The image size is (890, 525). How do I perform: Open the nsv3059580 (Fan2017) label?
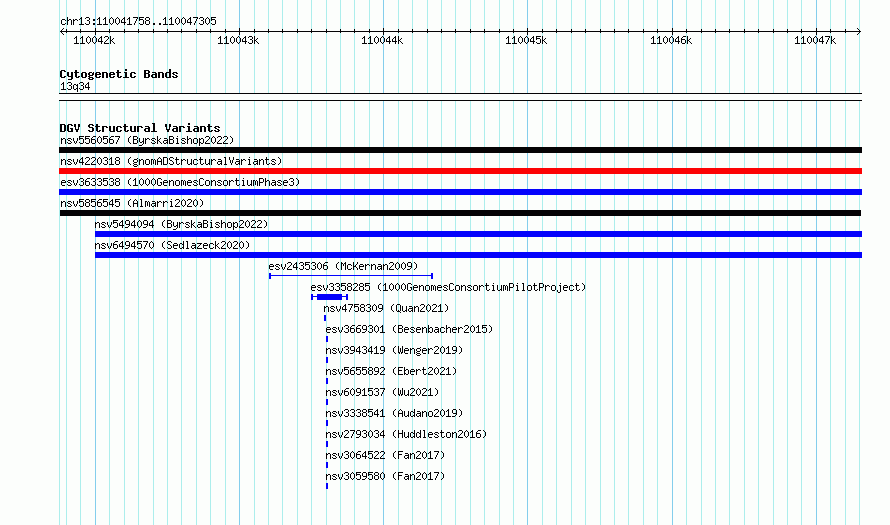(x=385, y=476)
